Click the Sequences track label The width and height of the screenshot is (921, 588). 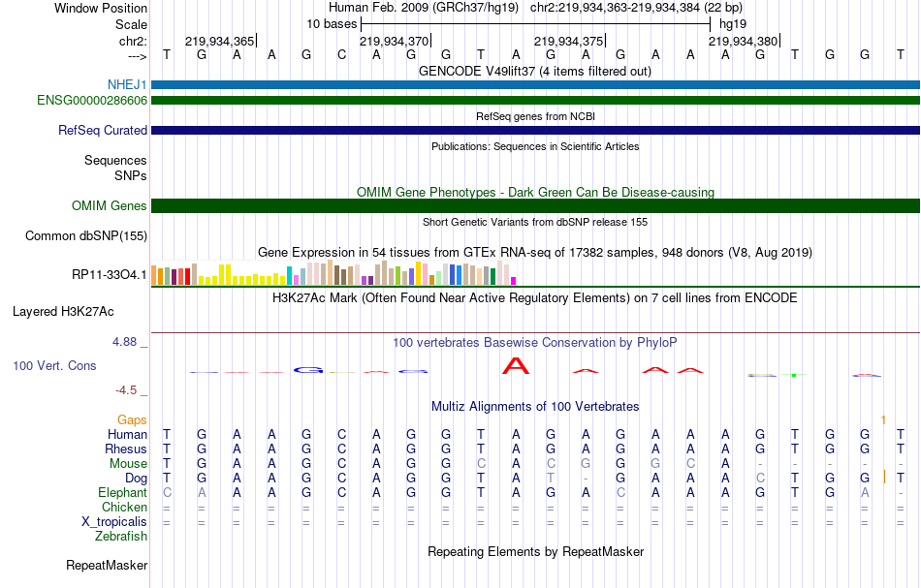point(115,160)
